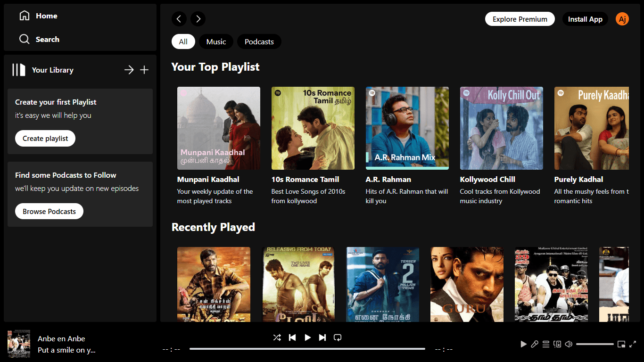Enter fullscreen mode
This screenshot has width=644, height=362.
coord(633,344)
